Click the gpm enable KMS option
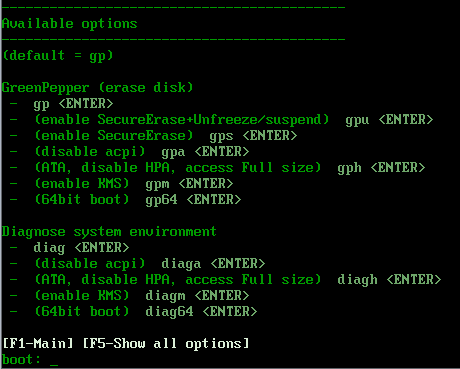 coord(134,184)
